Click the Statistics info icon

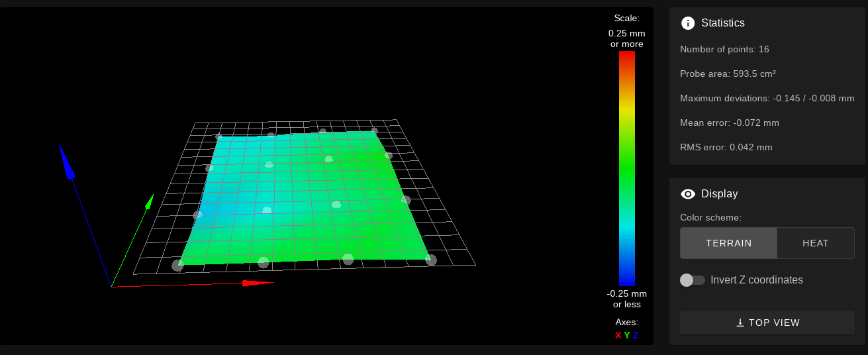pos(688,23)
